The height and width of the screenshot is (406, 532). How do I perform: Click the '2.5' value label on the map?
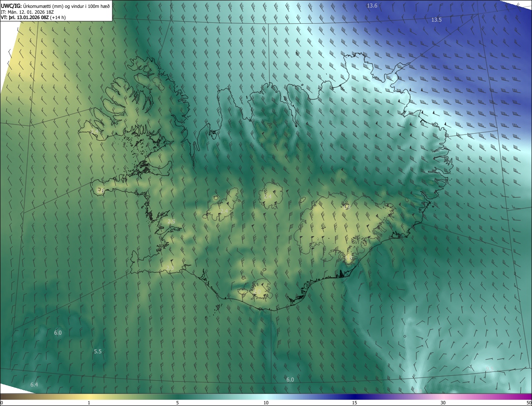[171, 222]
